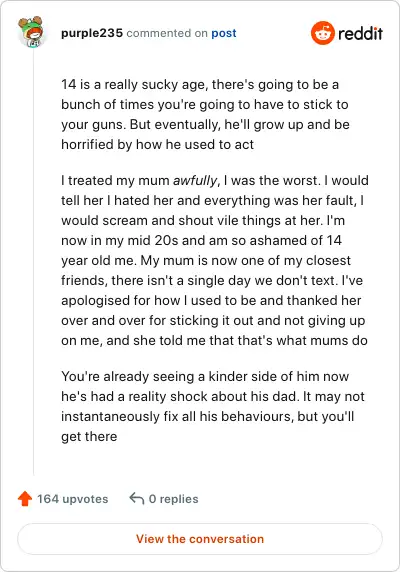Click the 'horrified by how he used to act' line
This screenshot has height=572, width=400.
pyautogui.click(x=157, y=144)
